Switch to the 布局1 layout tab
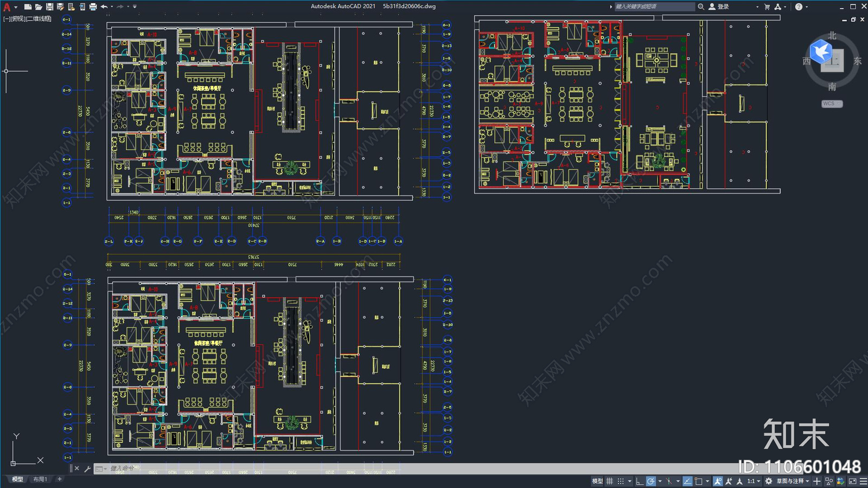 pyautogui.click(x=40, y=479)
